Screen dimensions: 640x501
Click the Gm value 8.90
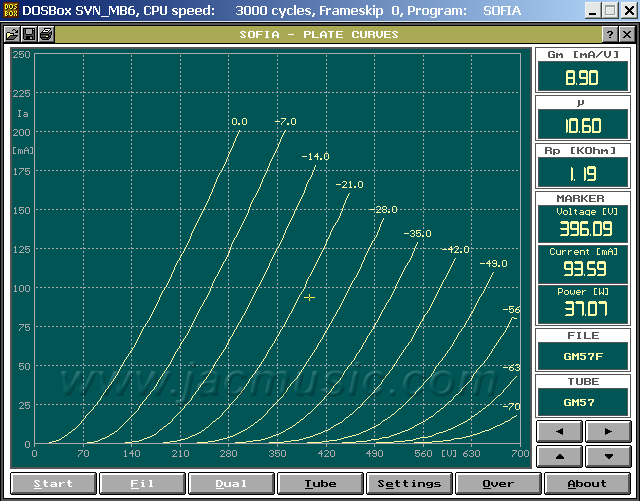[x=582, y=77]
